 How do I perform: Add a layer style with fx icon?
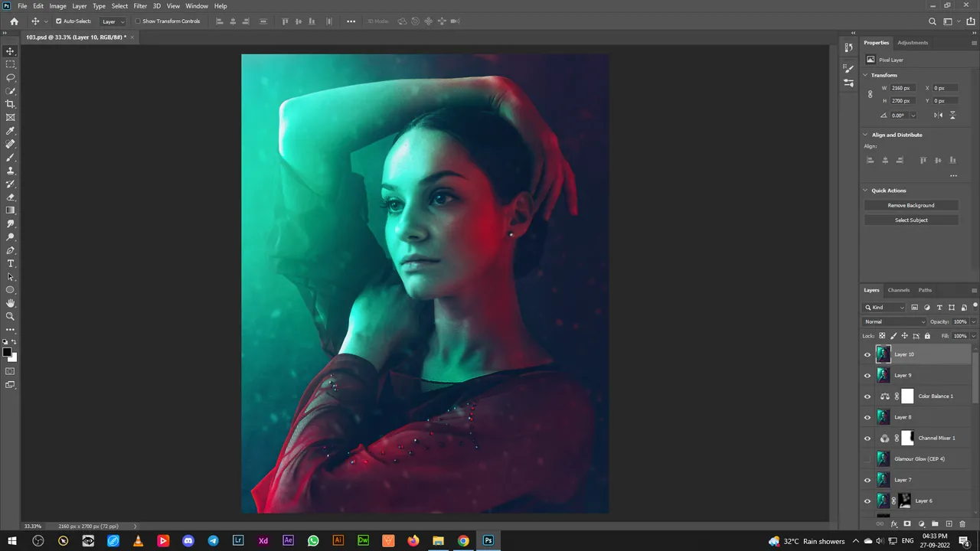click(x=894, y=524)
